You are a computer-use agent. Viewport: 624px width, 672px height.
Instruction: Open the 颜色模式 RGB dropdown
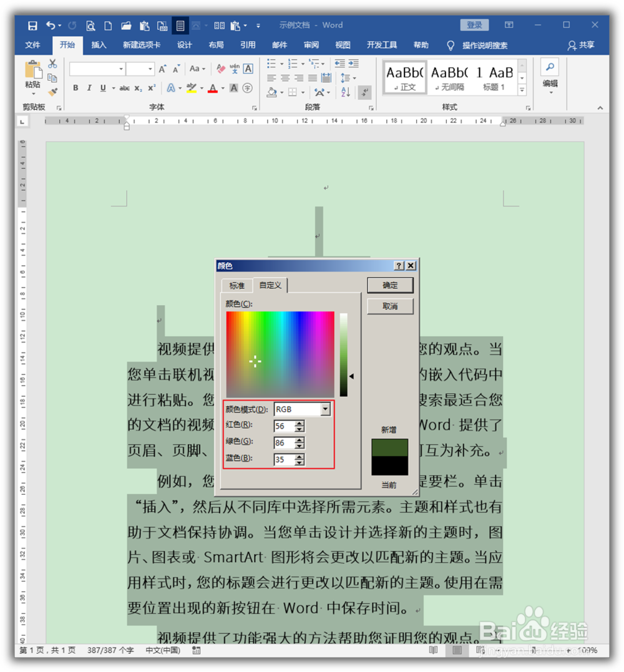tap(325, 409)
